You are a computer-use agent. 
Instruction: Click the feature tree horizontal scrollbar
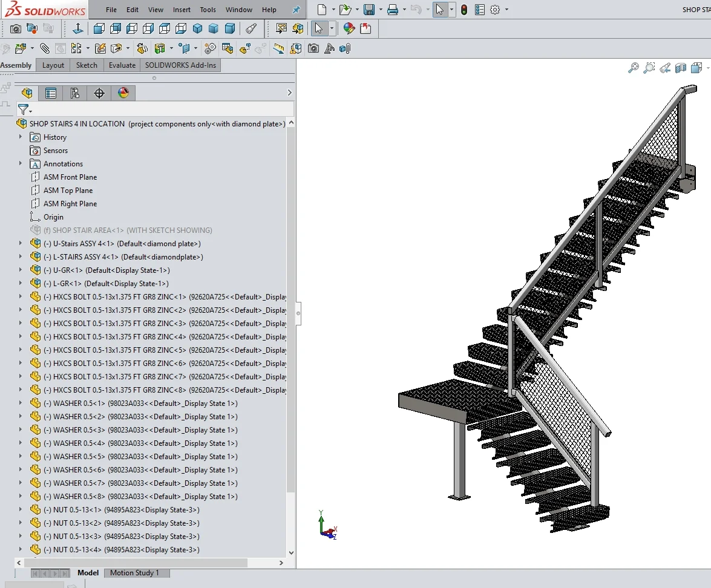tap(136, 563)
